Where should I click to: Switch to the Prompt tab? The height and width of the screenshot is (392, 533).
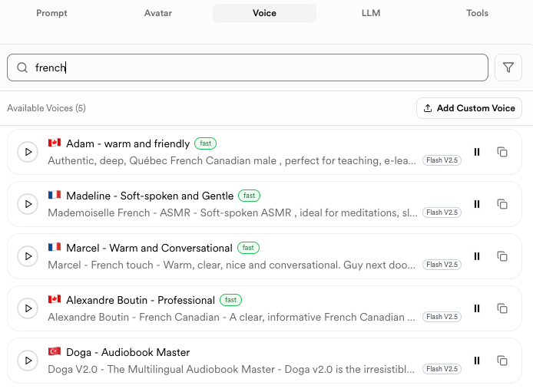click(51, 13)
